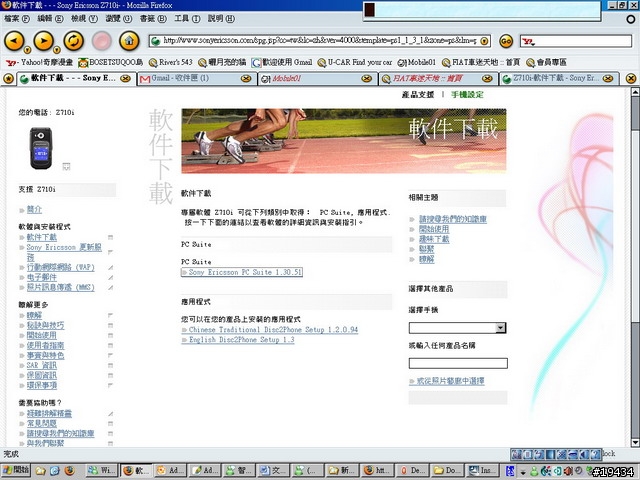Open BOSETSUQOO島 bookmark
The height and width of the screenshot is (480, 640).
110,62
